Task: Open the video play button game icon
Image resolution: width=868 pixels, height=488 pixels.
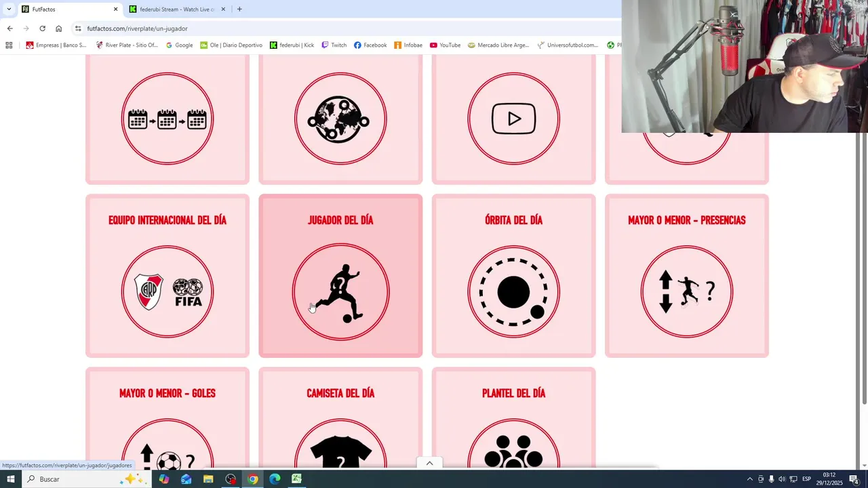Action: [513, 119]
